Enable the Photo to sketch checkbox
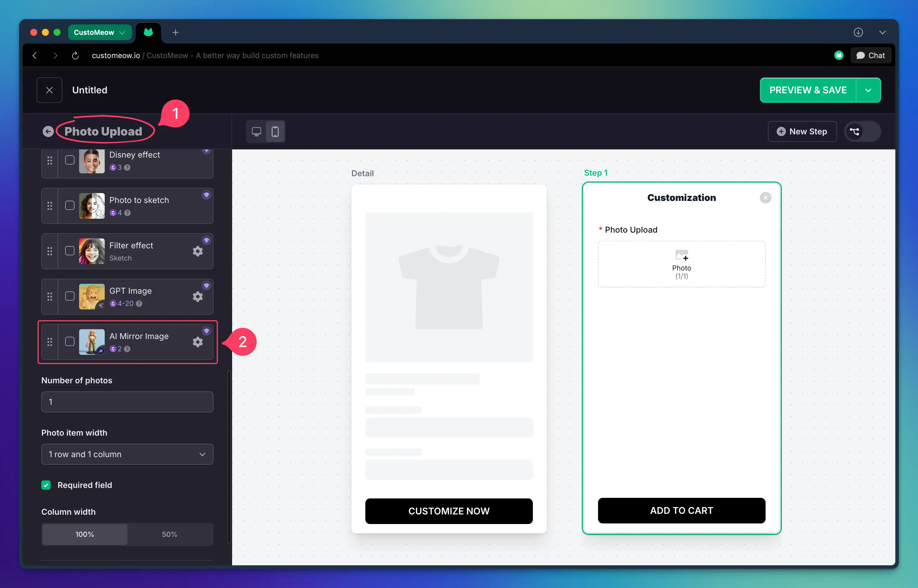Image resolution: width=918 pixels, height=588 pixels. tap(70, 205)
